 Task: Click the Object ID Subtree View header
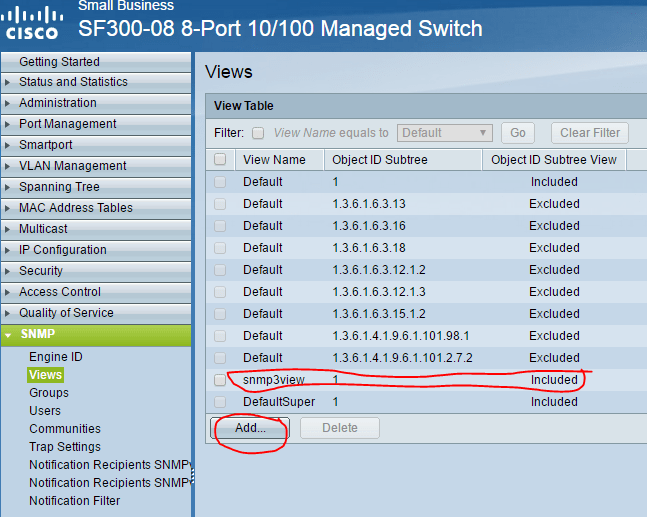554,160
